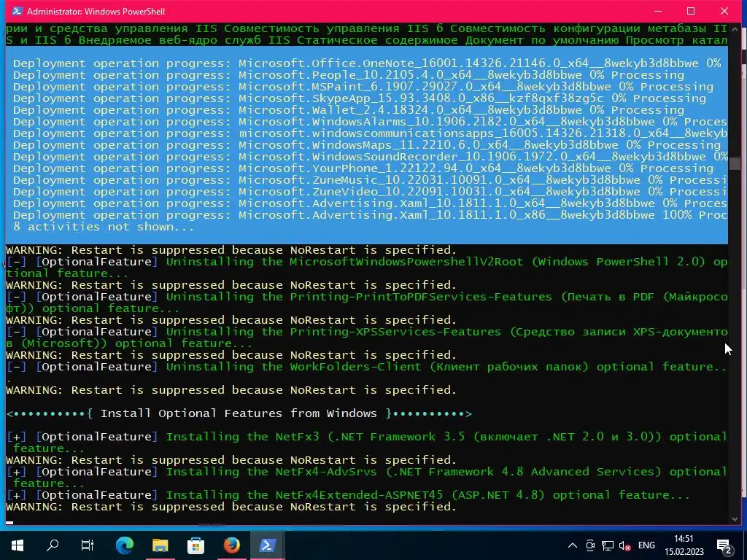
Task: Open Microsoft Store from the taskbar
Action: coord(196,545)
